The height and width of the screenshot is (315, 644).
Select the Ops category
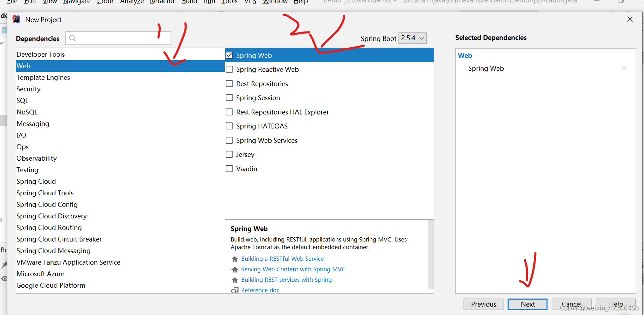[x=120, y=147]
